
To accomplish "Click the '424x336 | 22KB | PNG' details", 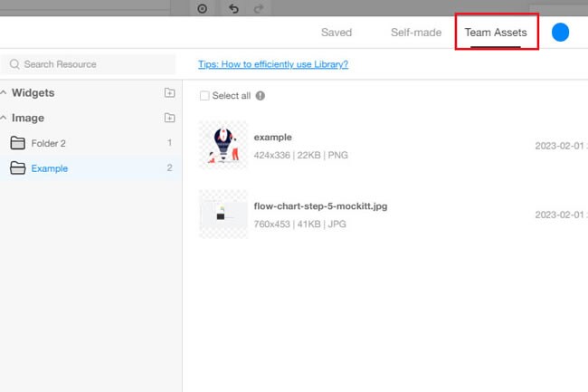I will point(300,155).
